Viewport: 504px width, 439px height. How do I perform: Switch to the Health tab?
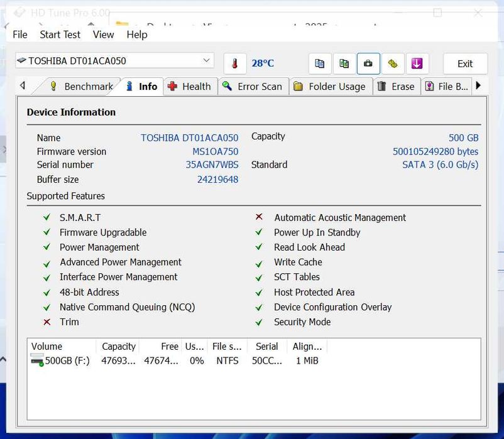(190, 87)
